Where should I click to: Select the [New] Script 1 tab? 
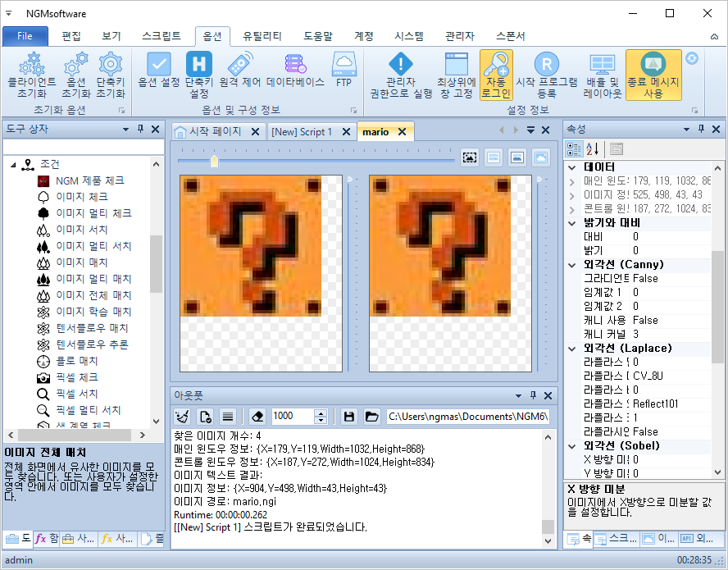click(x=302, y=132)
